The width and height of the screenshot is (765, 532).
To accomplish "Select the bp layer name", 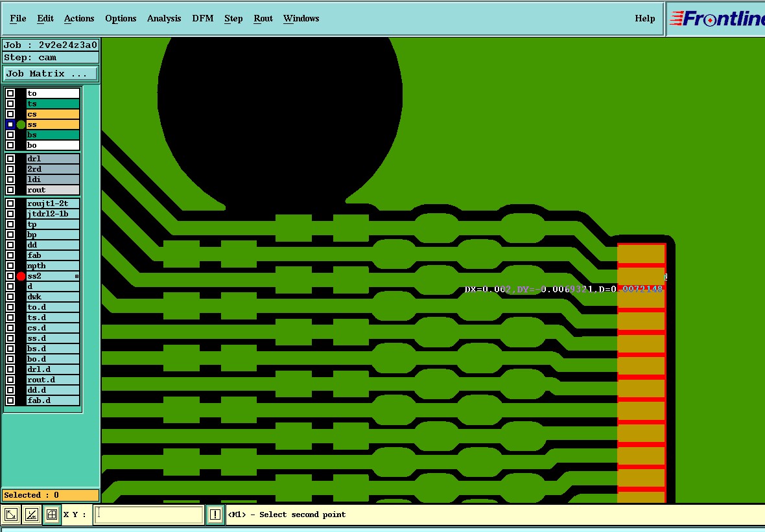I will click(53, 235).
